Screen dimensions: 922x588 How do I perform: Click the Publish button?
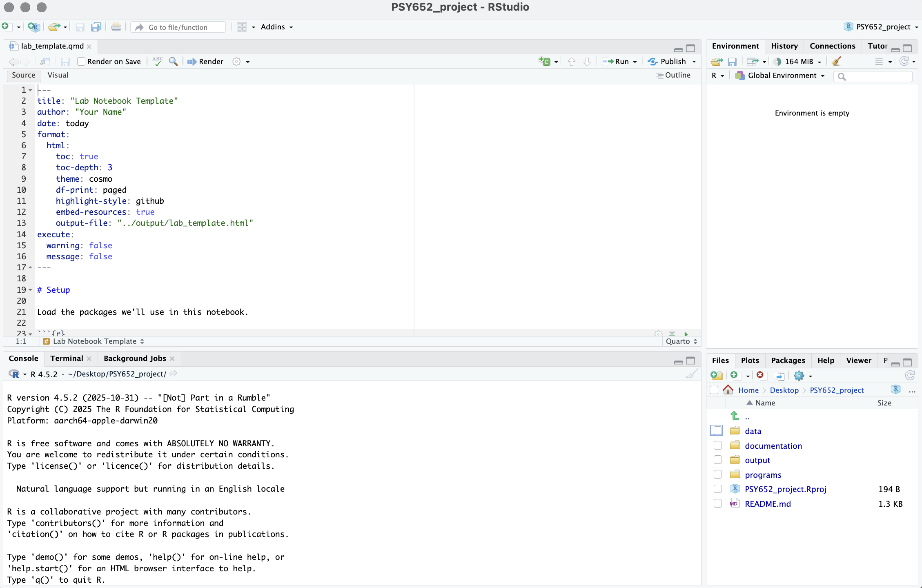(x=667, y=62)
